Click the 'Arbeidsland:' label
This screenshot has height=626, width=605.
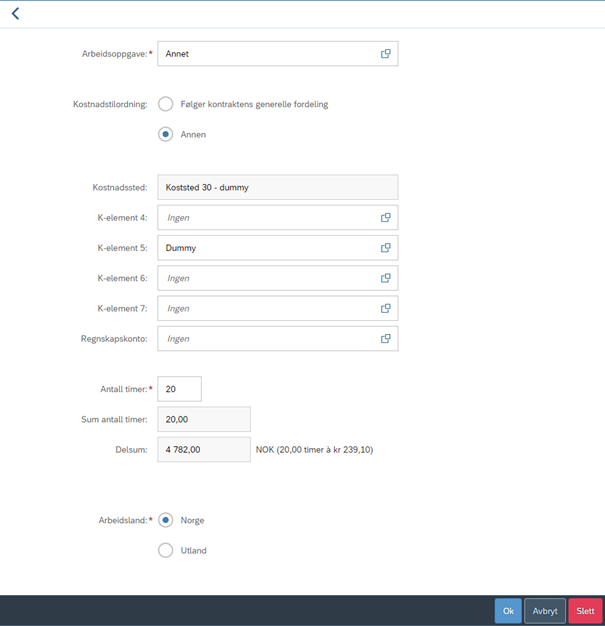[123, 520]
